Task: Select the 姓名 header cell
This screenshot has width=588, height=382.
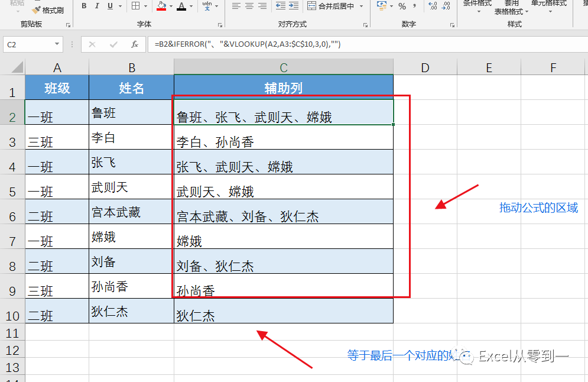Action: click(132, 88)
